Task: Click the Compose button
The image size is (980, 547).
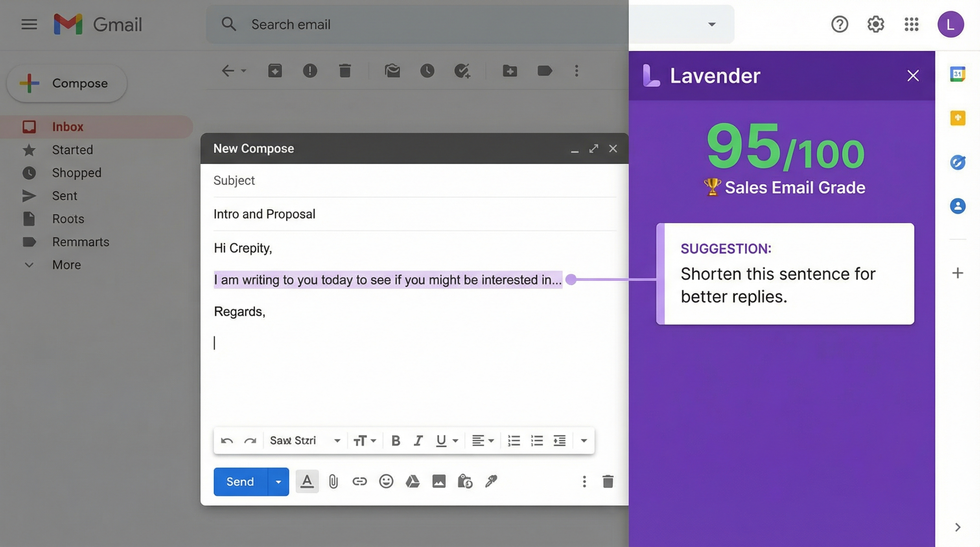Action: click(67, 83)
